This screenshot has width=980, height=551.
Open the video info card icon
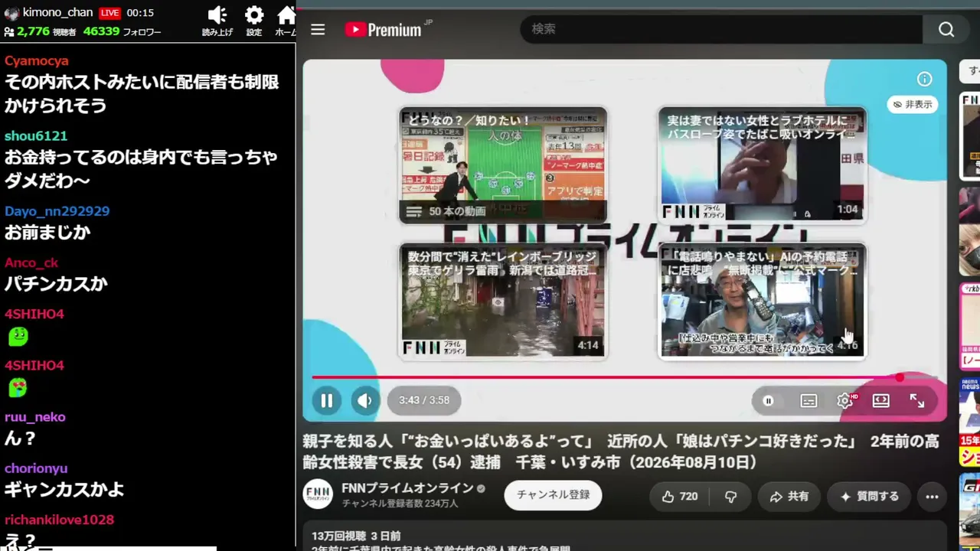click(925, 79)
